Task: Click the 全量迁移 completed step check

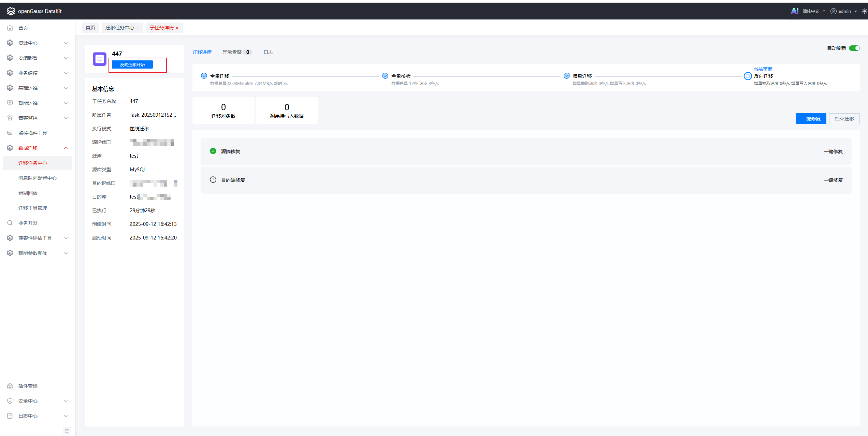Action: [204, 76]
